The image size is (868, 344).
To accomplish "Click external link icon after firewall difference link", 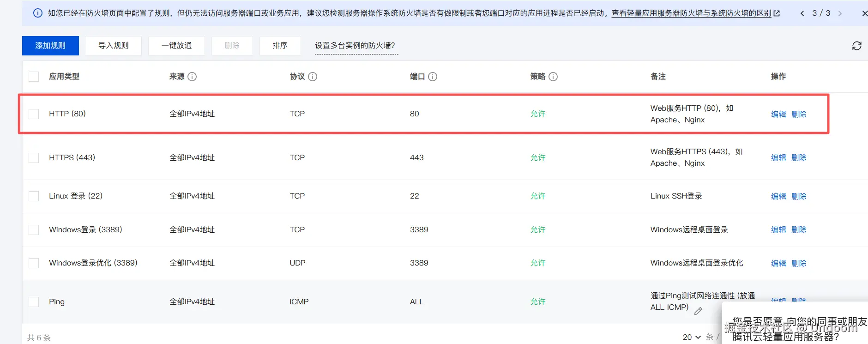I will (777, 13).
